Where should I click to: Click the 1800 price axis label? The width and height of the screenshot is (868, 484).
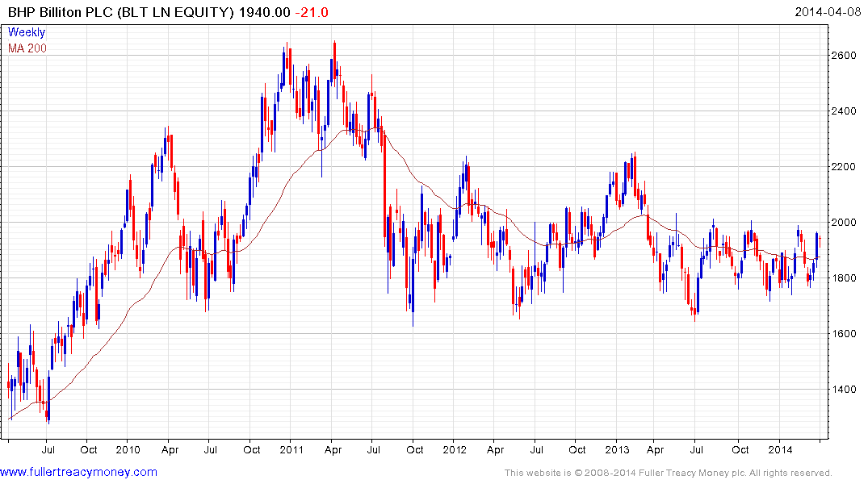click(x=845, y=278)
